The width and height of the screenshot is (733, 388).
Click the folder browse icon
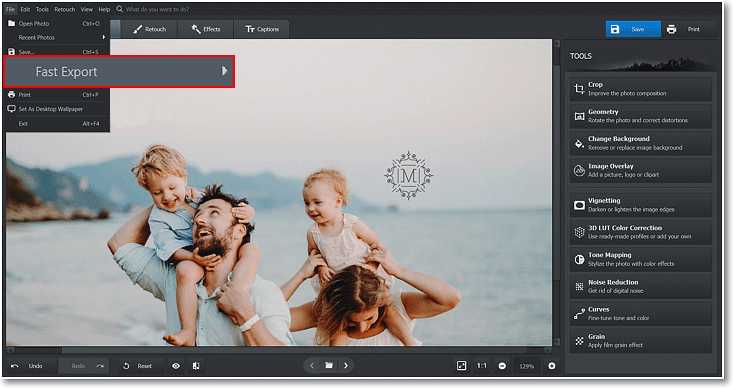point(329,366)
